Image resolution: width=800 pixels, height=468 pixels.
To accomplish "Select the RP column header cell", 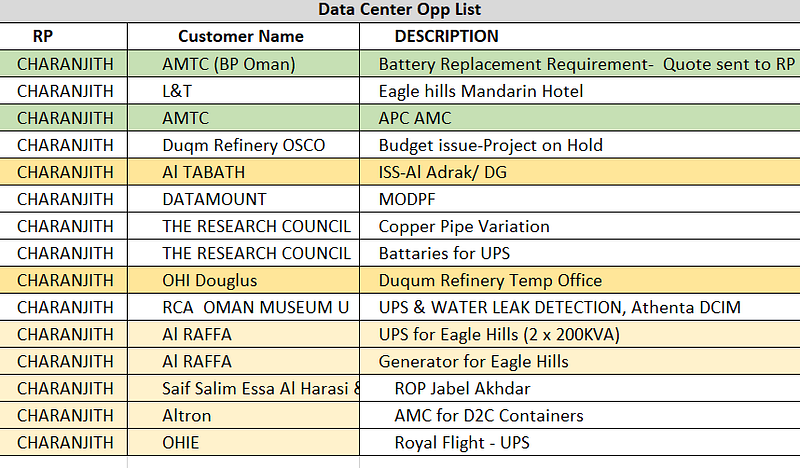I will 42,37.
